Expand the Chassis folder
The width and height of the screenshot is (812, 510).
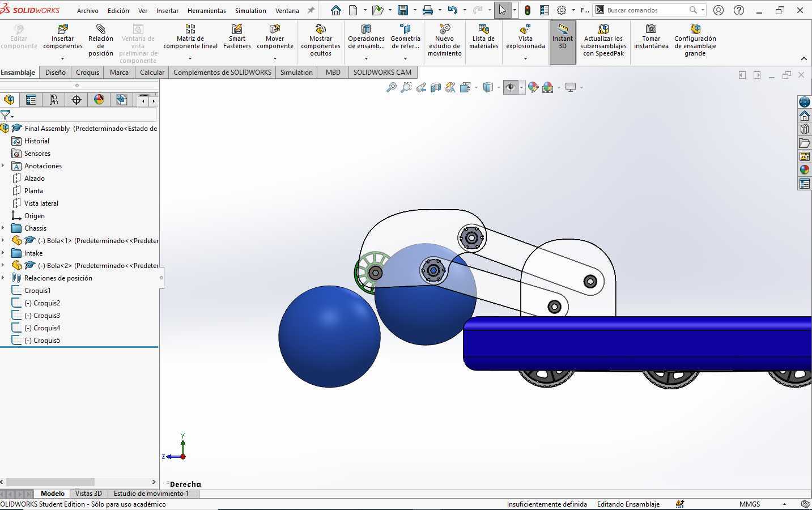point(3,228)
